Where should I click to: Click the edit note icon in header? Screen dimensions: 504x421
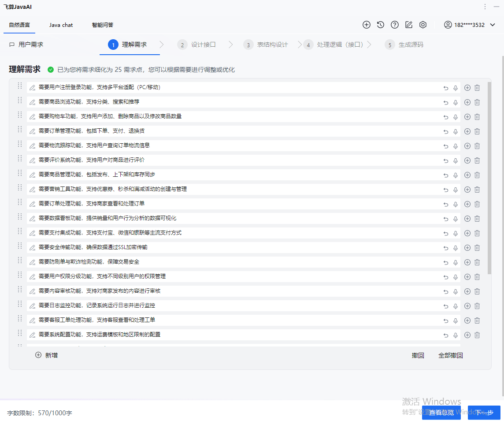pos(409,25)
